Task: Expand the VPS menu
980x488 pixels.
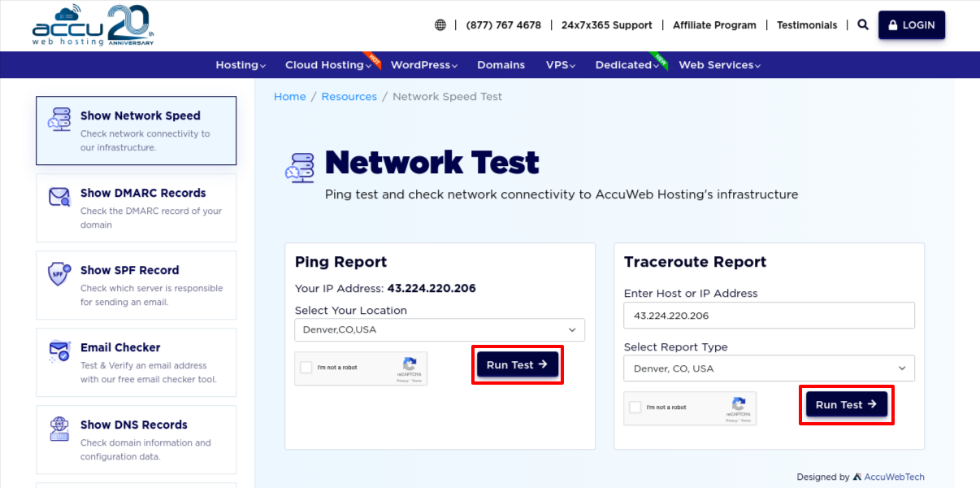Action: point(561,65)
